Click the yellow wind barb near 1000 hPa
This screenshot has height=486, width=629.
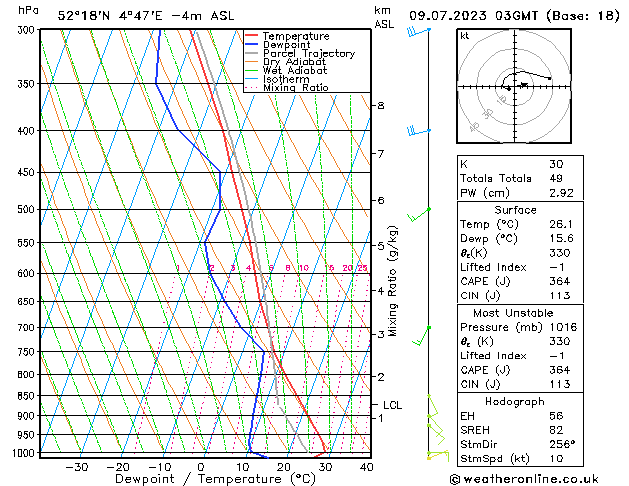click(x=438, y=456)
